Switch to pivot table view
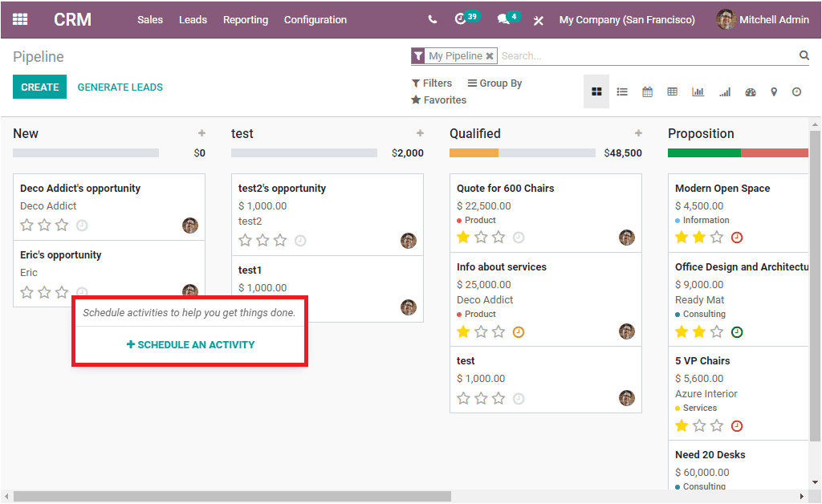This screenshot has height=504, width=822. pyautogui.click(x=673, y=91)
